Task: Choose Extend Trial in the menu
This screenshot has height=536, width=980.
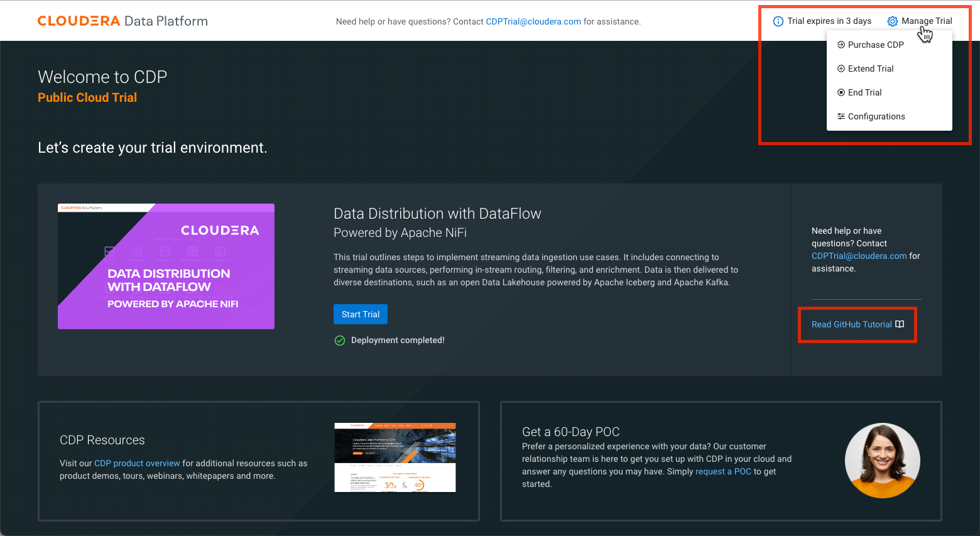Action: pyautogui.click(x=890, y=68)
